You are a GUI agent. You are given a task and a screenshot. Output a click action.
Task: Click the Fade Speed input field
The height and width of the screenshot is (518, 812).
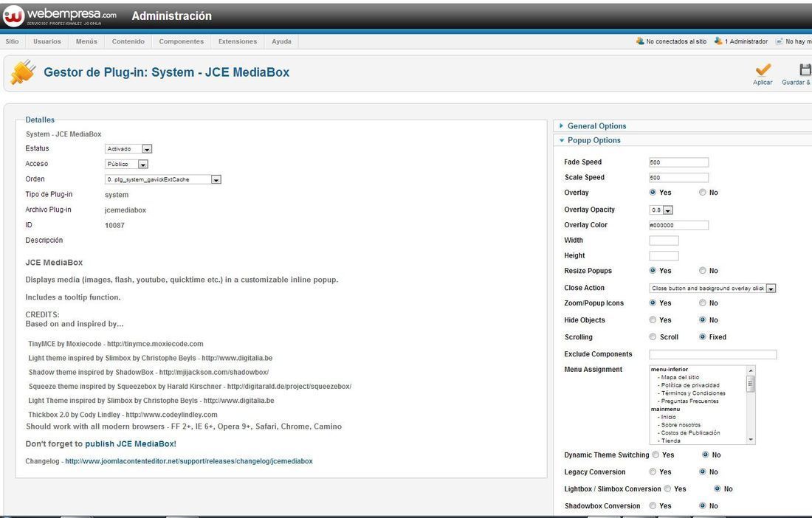679,162
